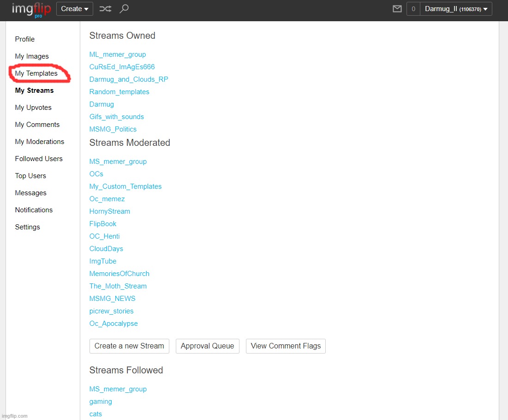
Task: Go to The_Moth_Stream link
Action: coord(118,286)
